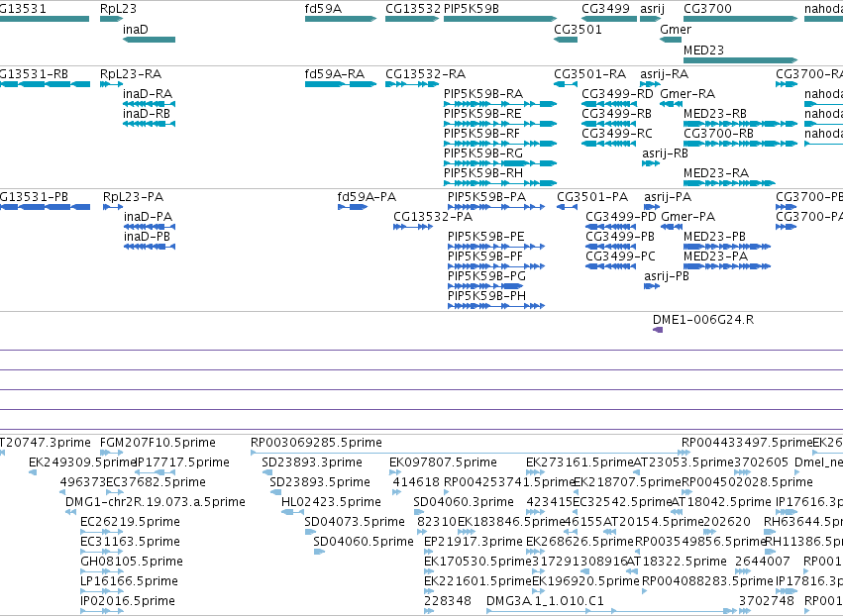The image size is (843, 616).
Task: Open the PIP5K59B-PG coding sequence
Action: pyautogui.click(x=485, y=286)
